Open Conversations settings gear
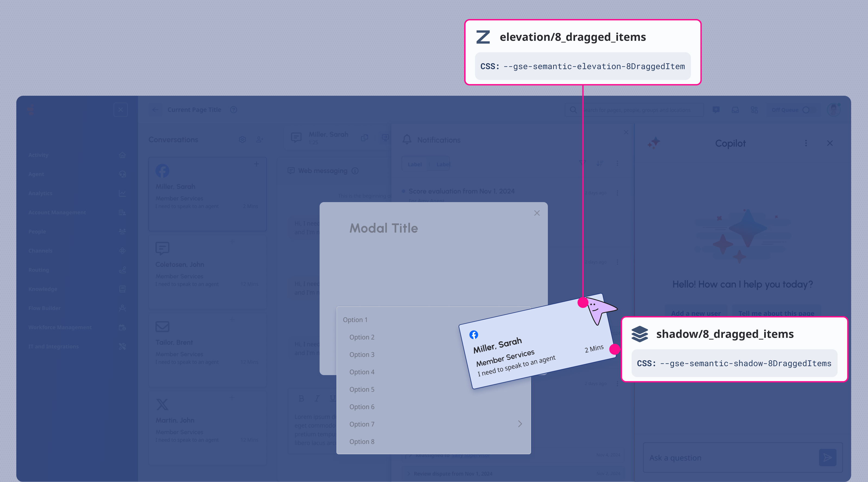 (242, 139)
